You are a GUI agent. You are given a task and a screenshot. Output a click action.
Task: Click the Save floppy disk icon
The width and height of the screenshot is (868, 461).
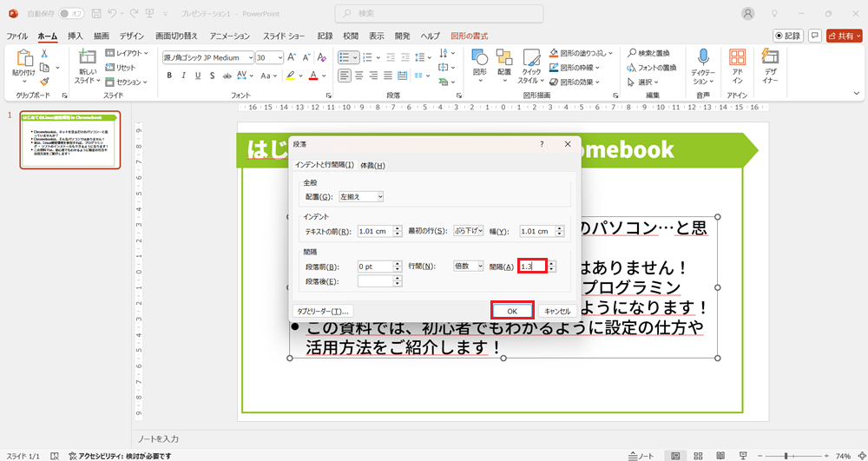click(x=96, y=13)
